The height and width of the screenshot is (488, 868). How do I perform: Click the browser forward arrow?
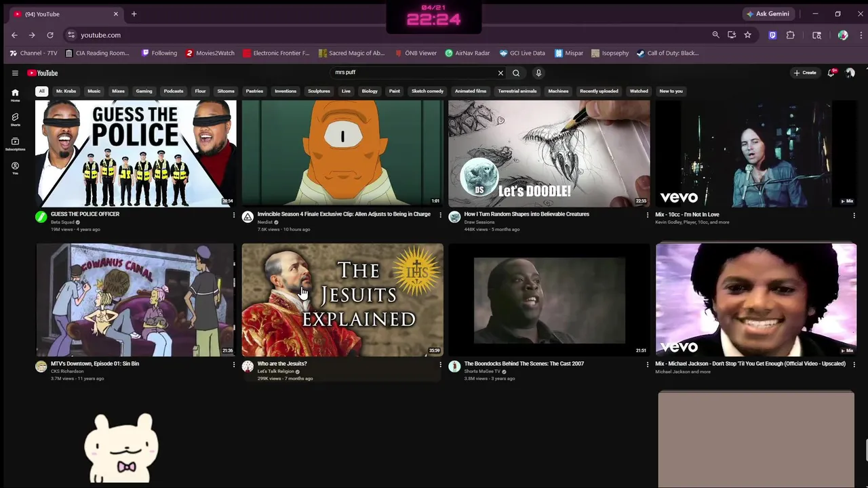click(32, 35)
